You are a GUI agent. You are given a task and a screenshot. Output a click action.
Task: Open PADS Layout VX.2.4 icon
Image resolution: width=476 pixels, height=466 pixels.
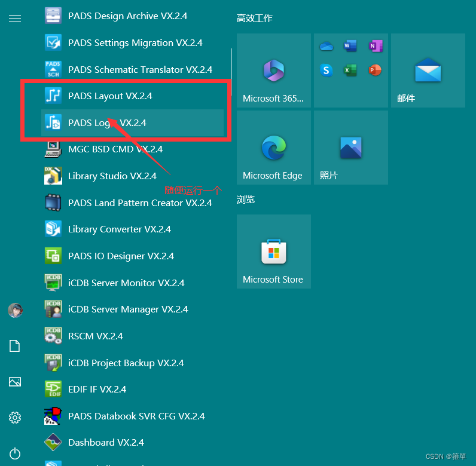53,96
